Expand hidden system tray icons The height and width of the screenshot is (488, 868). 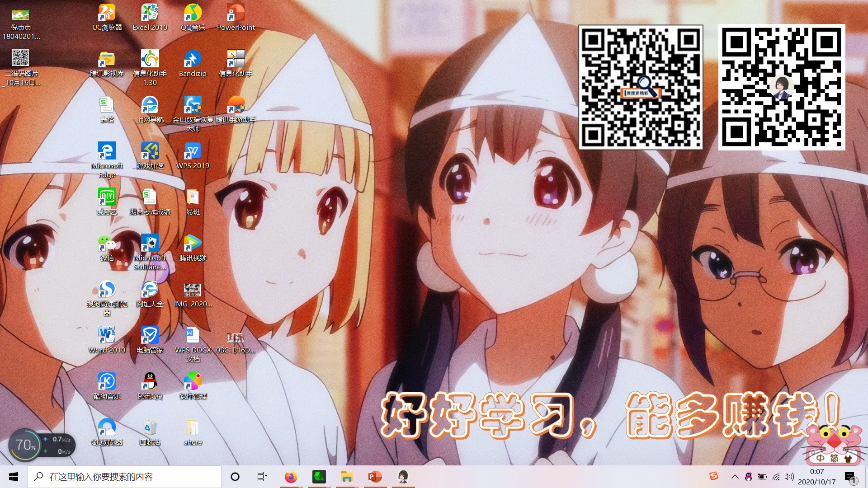tap(735, 477)
